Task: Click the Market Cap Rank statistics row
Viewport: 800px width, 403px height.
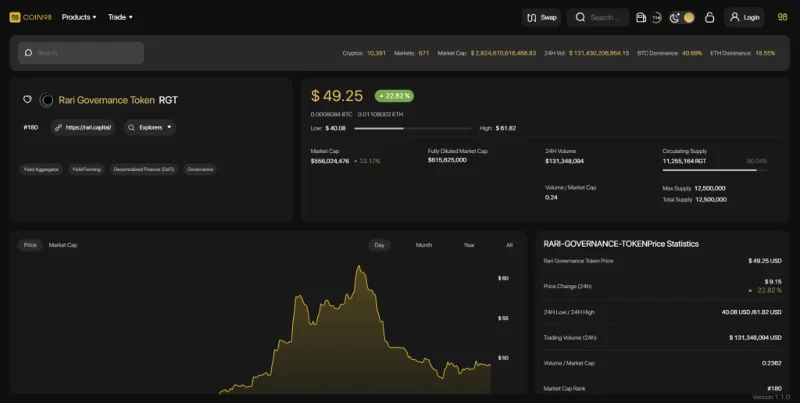Action: (x=662, y=388)
